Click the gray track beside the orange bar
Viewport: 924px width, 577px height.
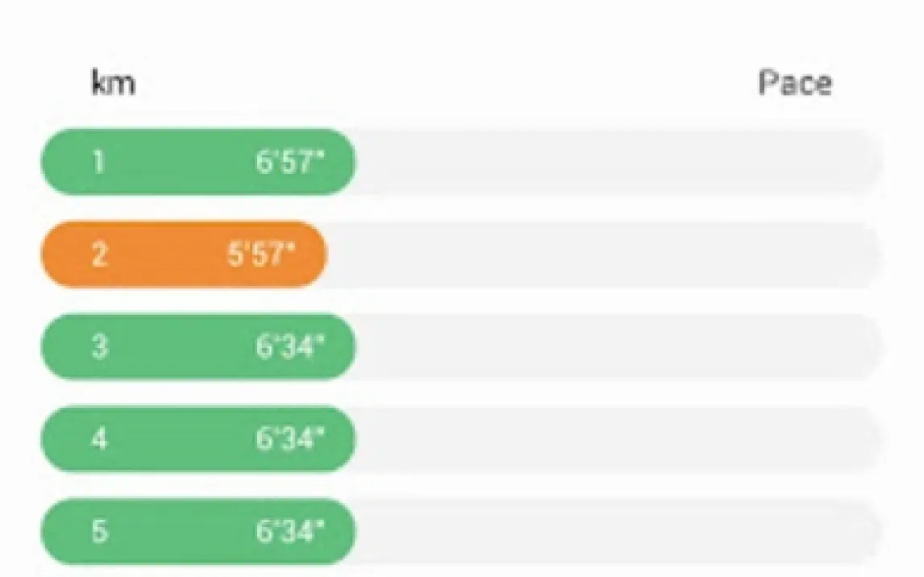[x=606, y=254]
